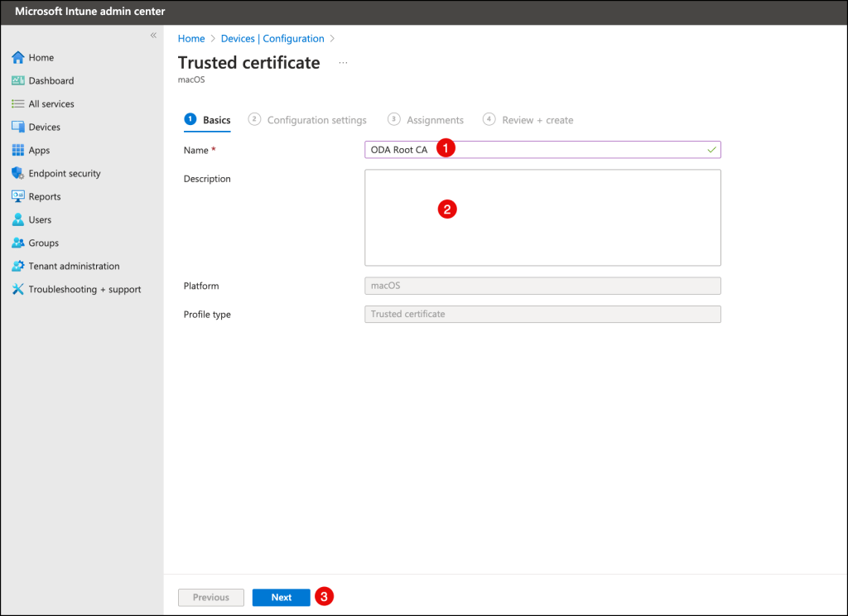Screen dimensions: 848x616
Task: Open Reports via its sidebar icon
Action: (18, 197)
